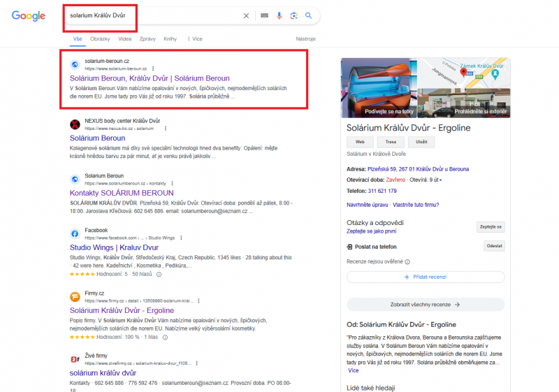Click the Odeslat button

click(x=494, y=246)
